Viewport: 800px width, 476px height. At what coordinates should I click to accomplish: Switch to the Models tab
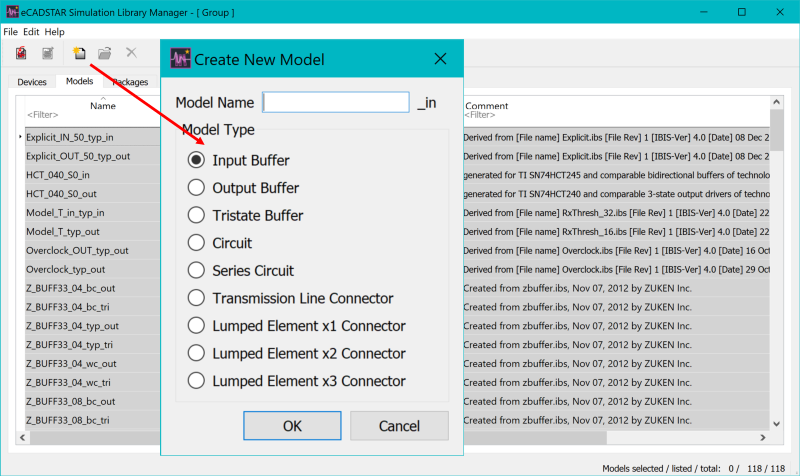point(80,81)
